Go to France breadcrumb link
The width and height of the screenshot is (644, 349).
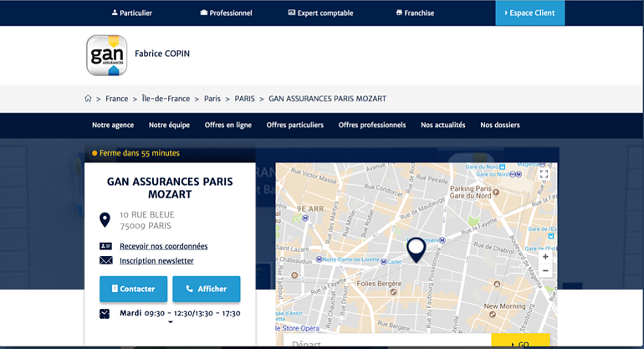[x=116, y=99]
